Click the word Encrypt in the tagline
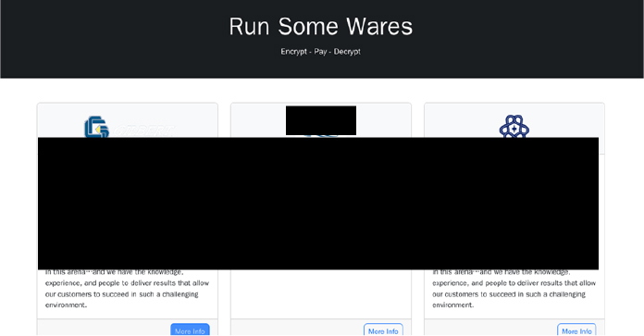Image resolution: width=644 pixels, height=336 pixels. [x=293, y=52]
